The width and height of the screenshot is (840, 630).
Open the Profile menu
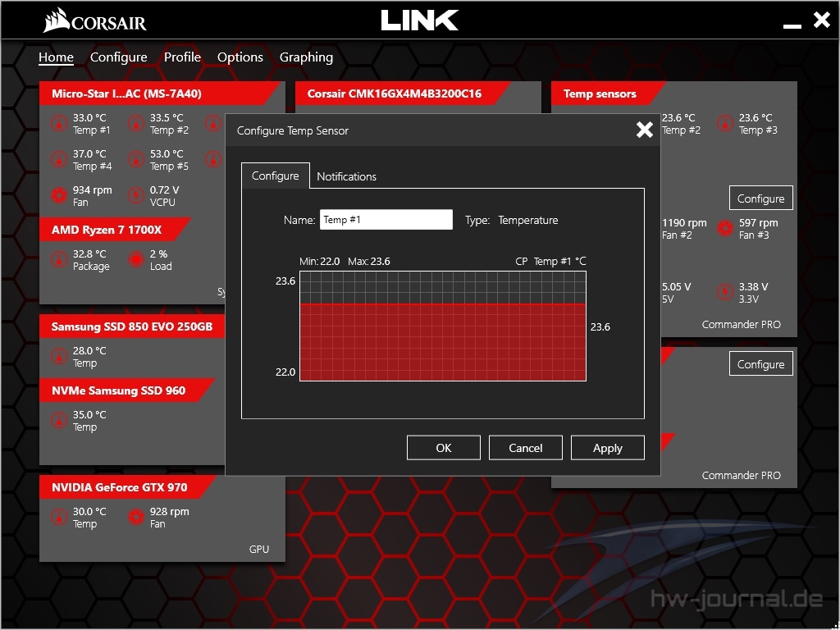[182, 57]
